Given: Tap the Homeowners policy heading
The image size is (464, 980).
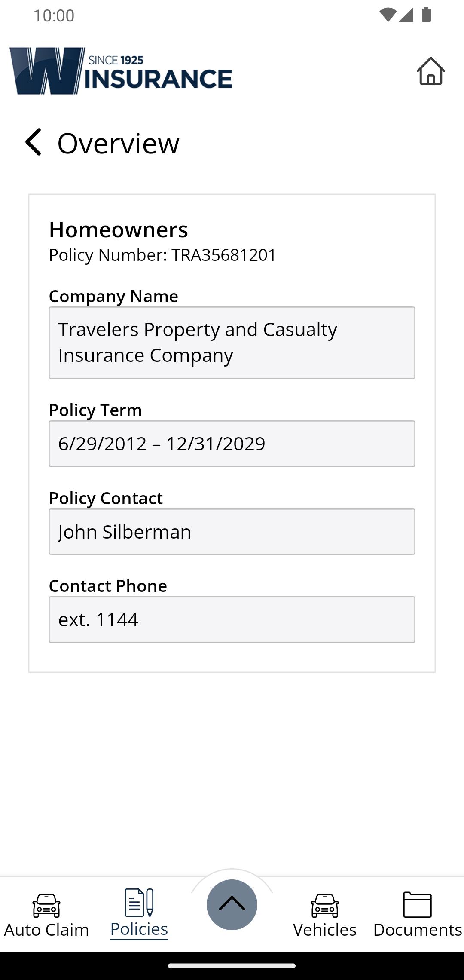Looking at the screenshot, I should click(119, 230).
